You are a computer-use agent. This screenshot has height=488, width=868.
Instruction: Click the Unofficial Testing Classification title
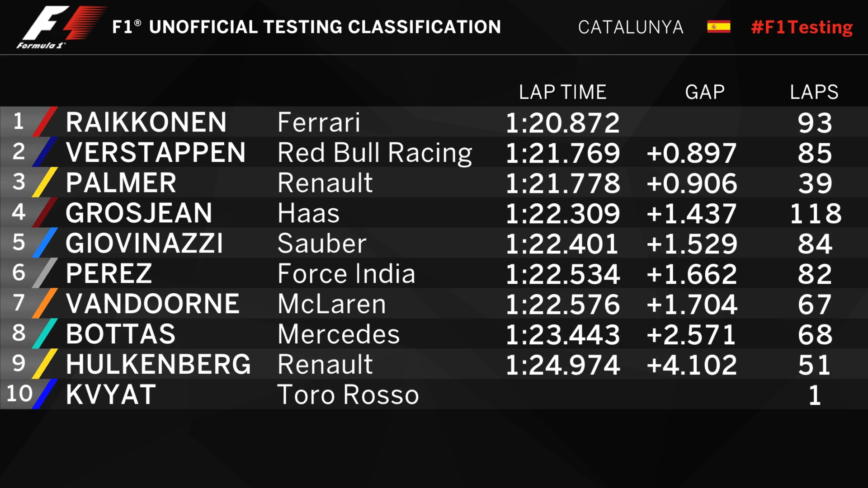pyautogui.click(x=307, y=27)
